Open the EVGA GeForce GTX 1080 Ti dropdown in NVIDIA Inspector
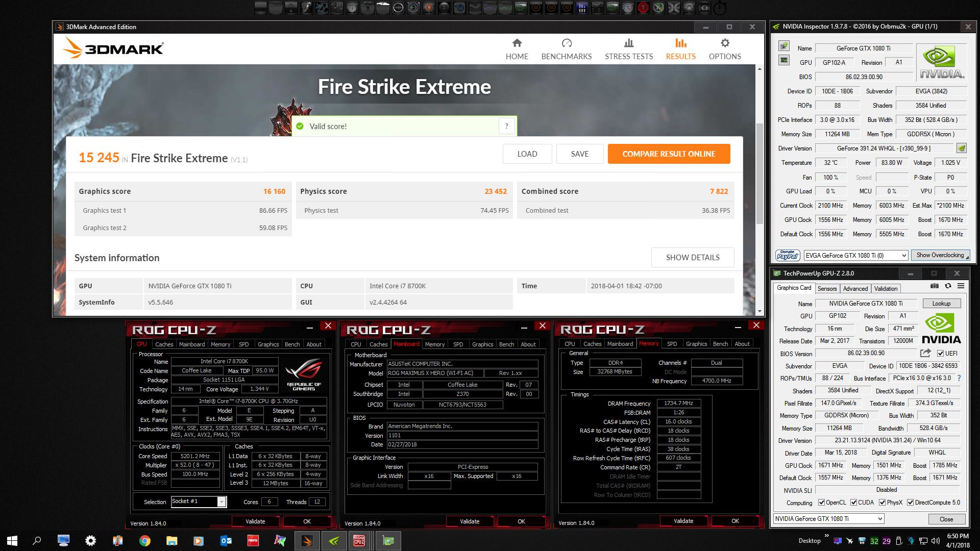This screenshot has height=551, width=980. point(856,255)
